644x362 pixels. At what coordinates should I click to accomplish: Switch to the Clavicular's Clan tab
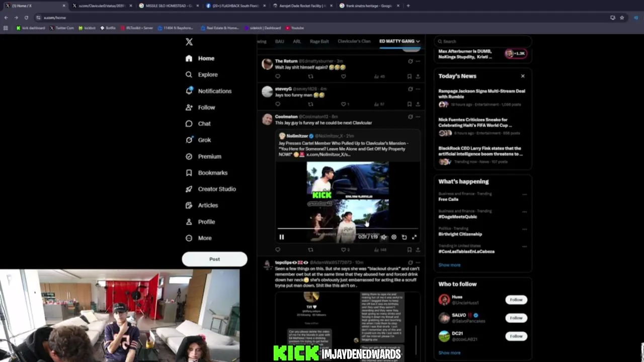pos(354,41)
